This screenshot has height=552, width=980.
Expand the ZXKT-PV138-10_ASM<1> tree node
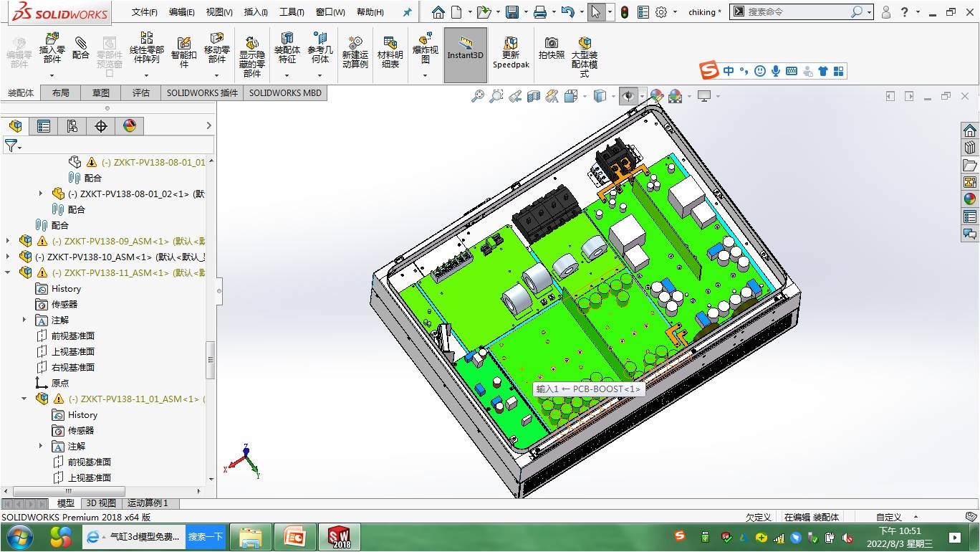click(8, 257)
